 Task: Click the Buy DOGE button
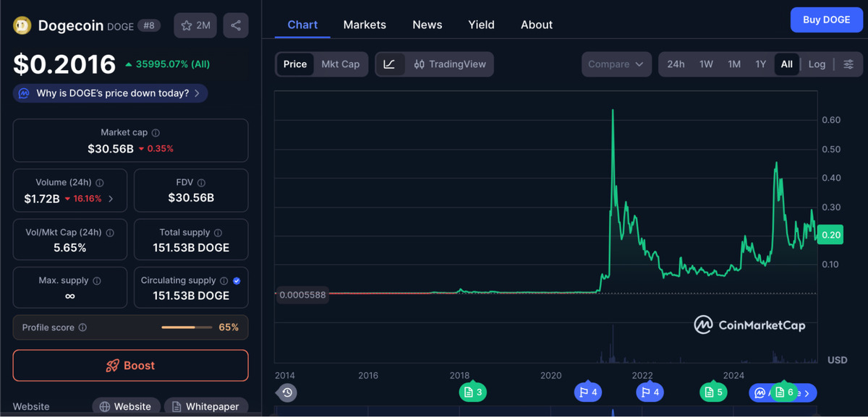pos(826,20)
